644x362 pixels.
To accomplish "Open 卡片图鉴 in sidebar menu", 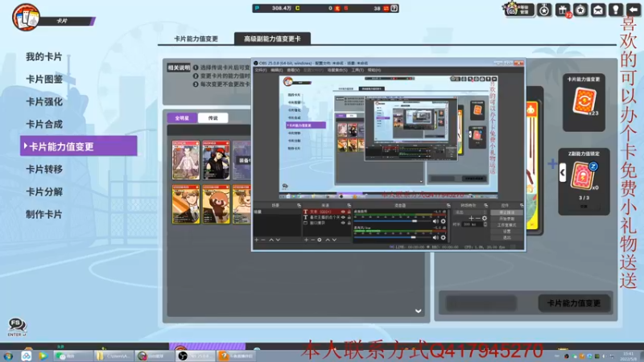I will coord(44,79).
